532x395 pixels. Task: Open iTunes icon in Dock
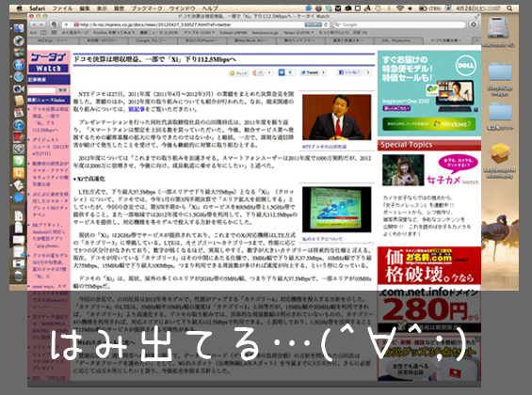[18, 125]
